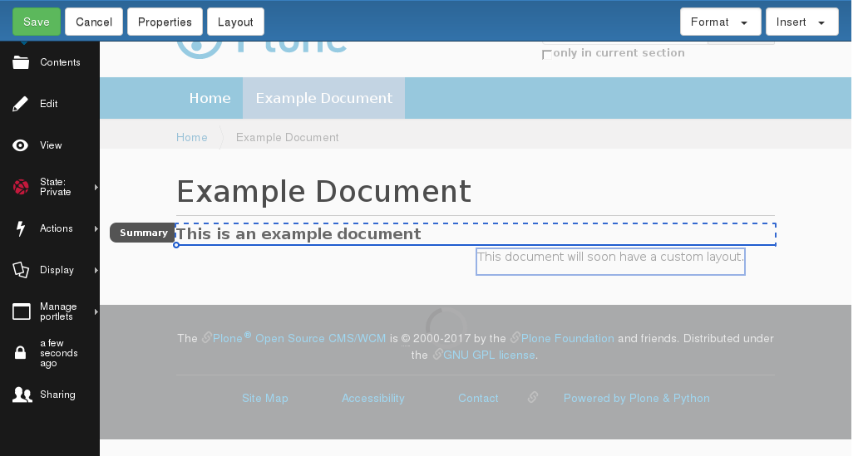
Task: Toggle 'only in current section' checkbox
Action: [x=547, y=54]
